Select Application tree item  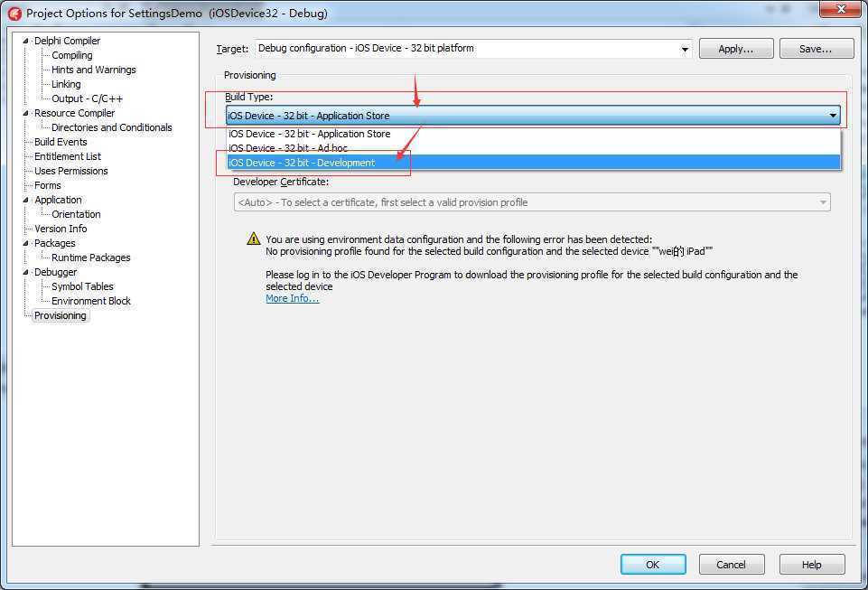(x=58, y=200)
